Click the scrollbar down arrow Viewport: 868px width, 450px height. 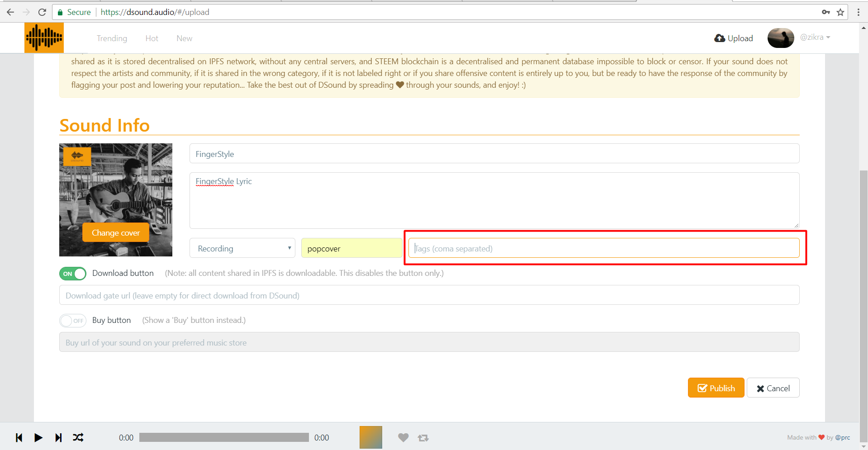pos(863,446)
